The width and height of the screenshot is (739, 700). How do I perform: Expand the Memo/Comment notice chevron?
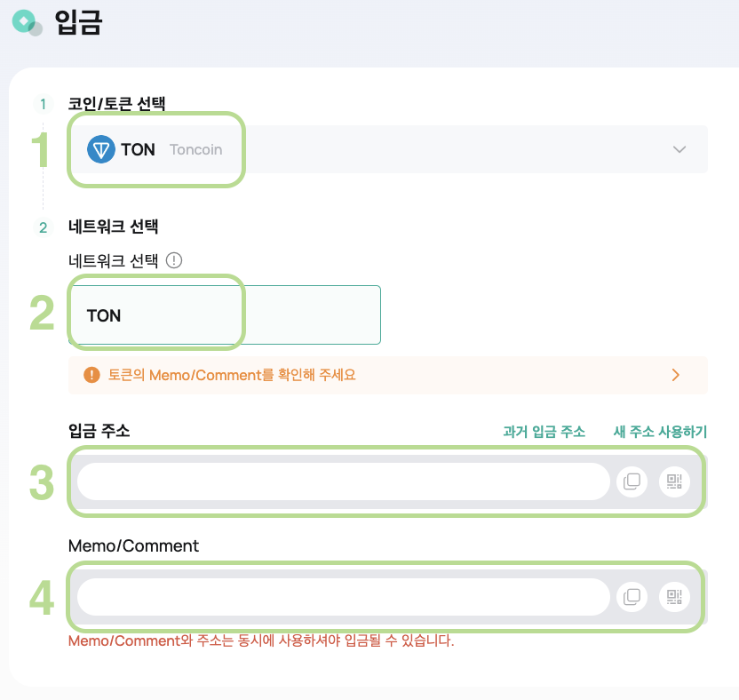675,375
